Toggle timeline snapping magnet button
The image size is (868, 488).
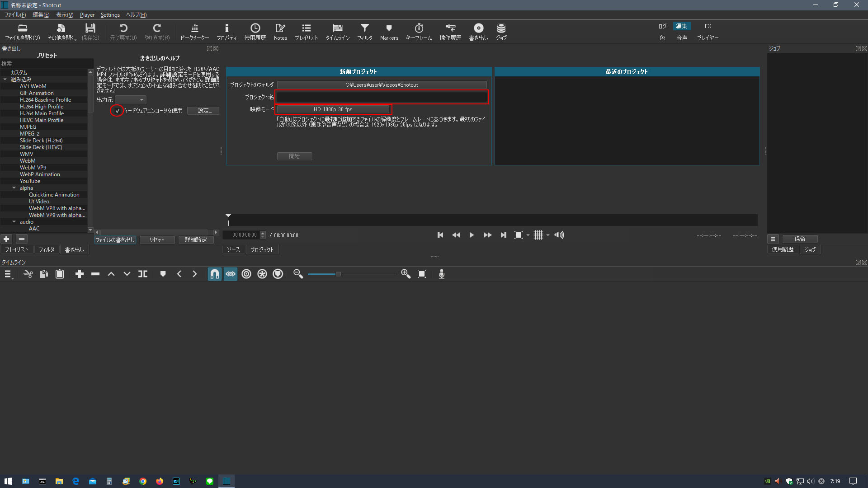(x=215, y=274)
